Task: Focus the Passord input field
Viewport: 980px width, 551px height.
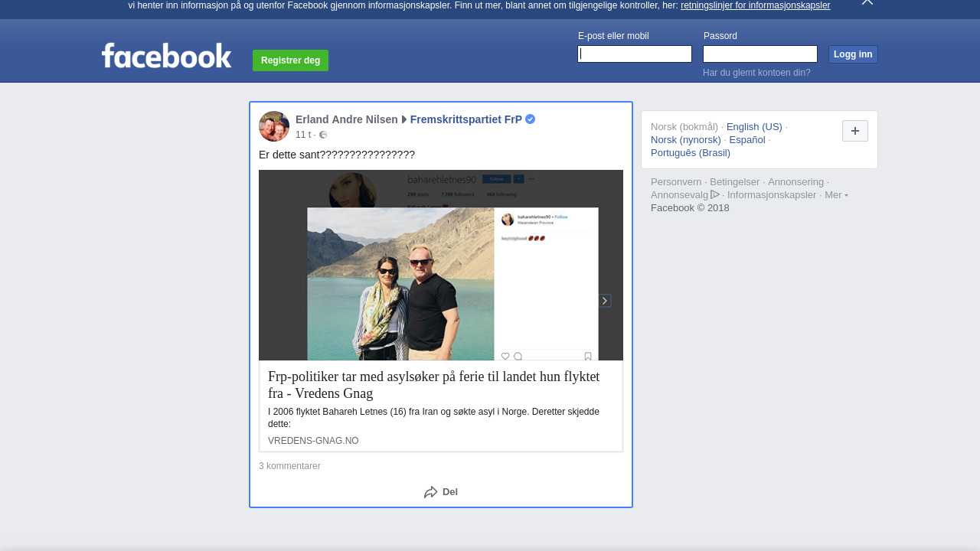Action: (760, 54)
